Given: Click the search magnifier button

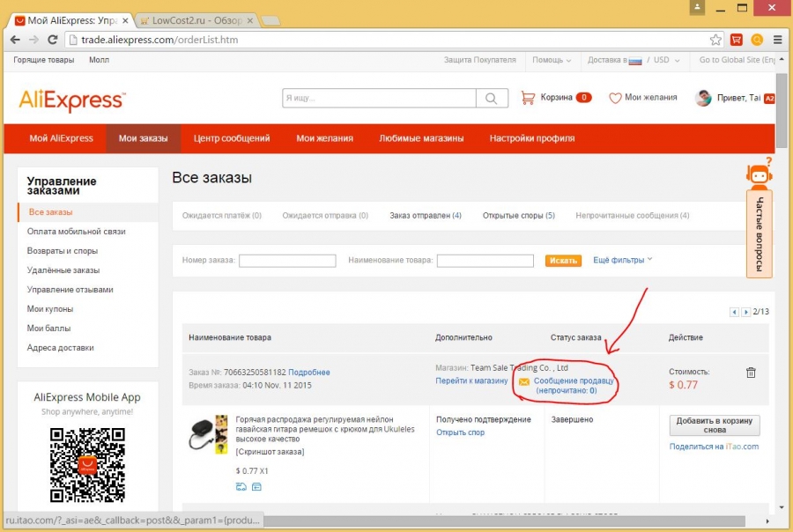Looking at the screenshot, I should coord(492,99).
